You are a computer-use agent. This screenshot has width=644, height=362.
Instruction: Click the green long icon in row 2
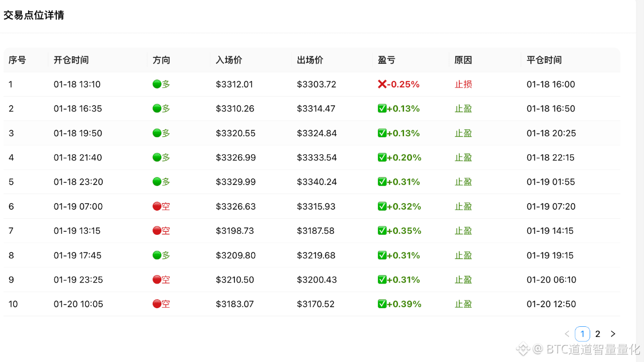click(x=156, y=109)
